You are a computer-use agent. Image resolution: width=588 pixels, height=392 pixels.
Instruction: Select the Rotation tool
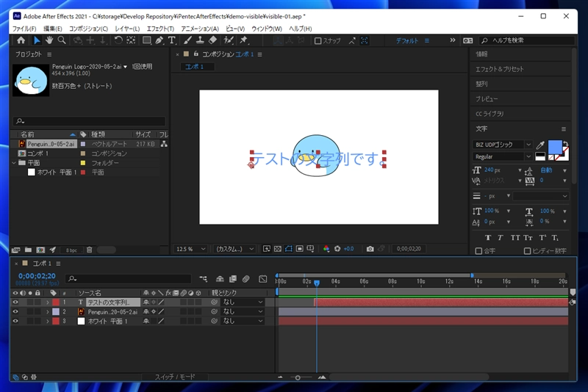[x=118, y=40]
